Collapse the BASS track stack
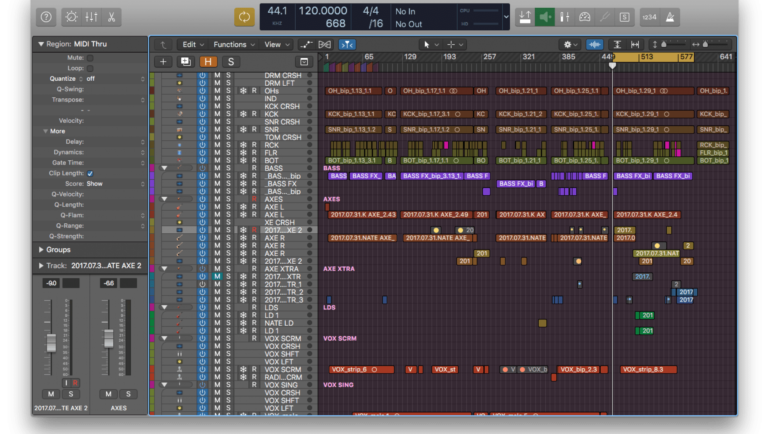Image resolution: width=768 pixels, height=434 pixels. [x=165, y=168]
